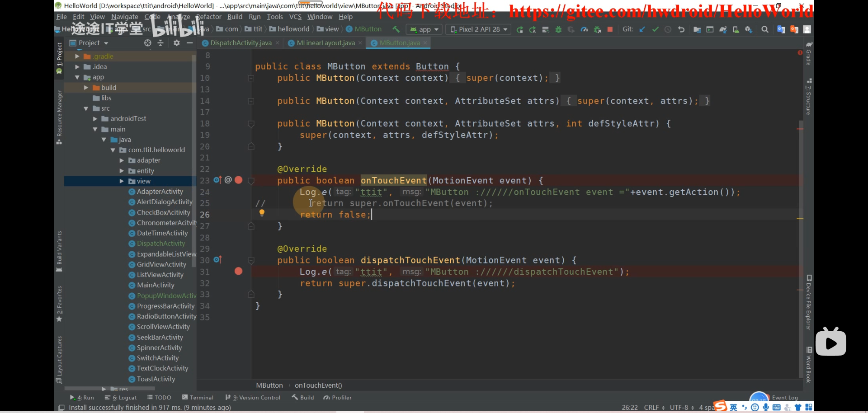
Task: Toggle the Z: Structure tool window
Action: [x=809, y=97]
